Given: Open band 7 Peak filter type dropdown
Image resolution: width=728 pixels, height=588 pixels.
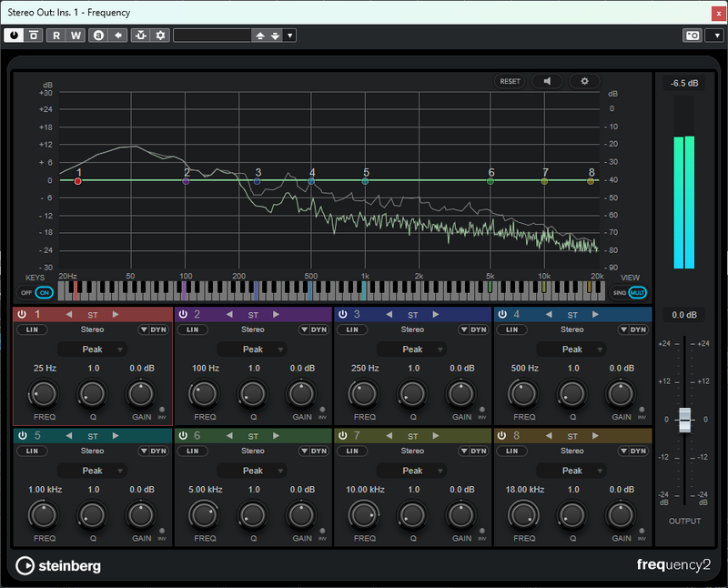Looking at the screenshot, I should [412, 471].
